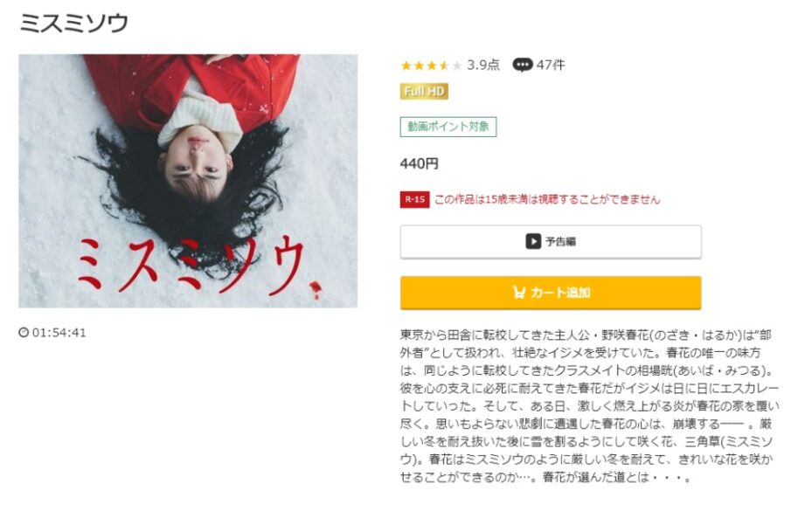Click the play icon on the trailer button
812x511 pixels.
tap(533, 241)
